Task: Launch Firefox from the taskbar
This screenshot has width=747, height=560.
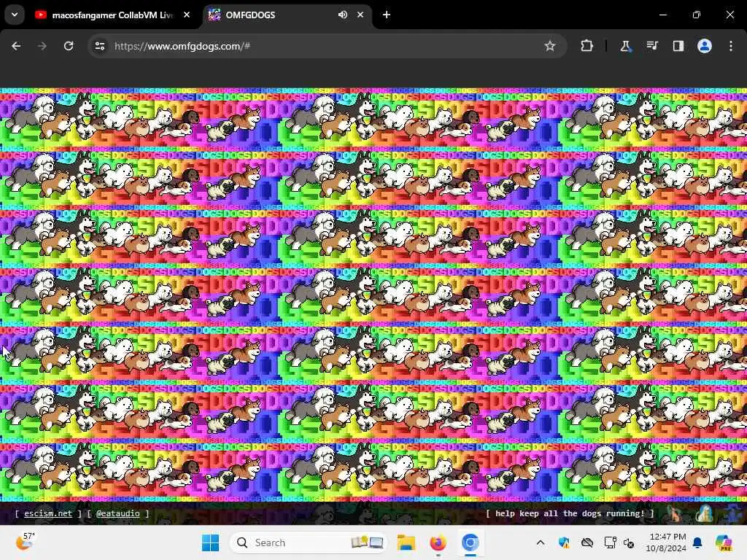Action: point(438,542)
